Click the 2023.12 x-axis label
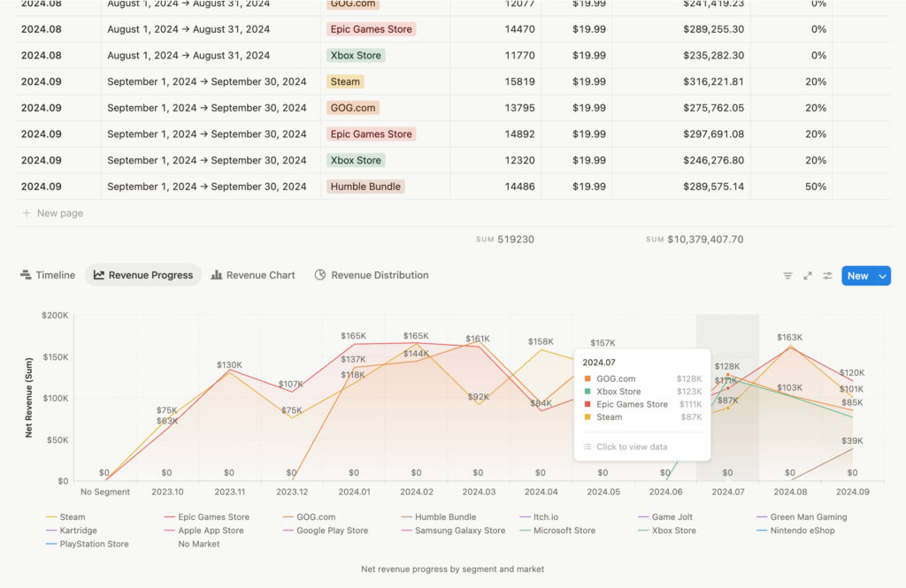Image resolution: width=906 pixels, height=588 pixels. pyautogui.click(x=292, y=493)
